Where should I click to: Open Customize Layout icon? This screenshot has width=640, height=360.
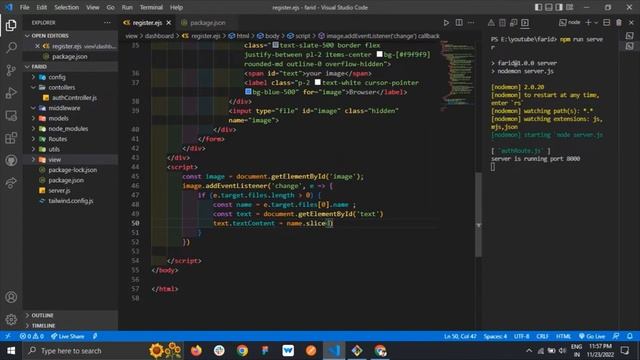[x=569, y=7]
